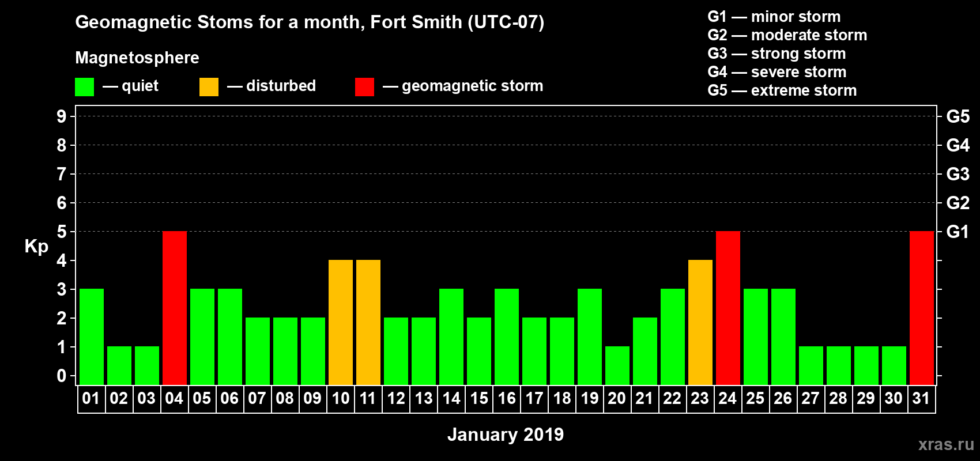Viewport: 980px width, 461px height.
Task: Click the 'geomagnetic storm' legend label
Action: tap(472, 86)
